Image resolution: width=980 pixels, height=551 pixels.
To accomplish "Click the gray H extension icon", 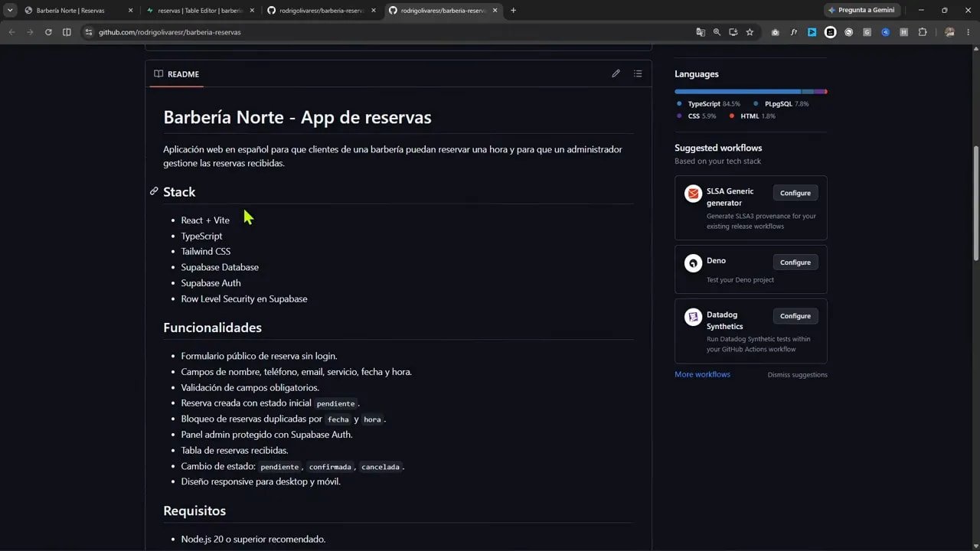I will 904,32.
